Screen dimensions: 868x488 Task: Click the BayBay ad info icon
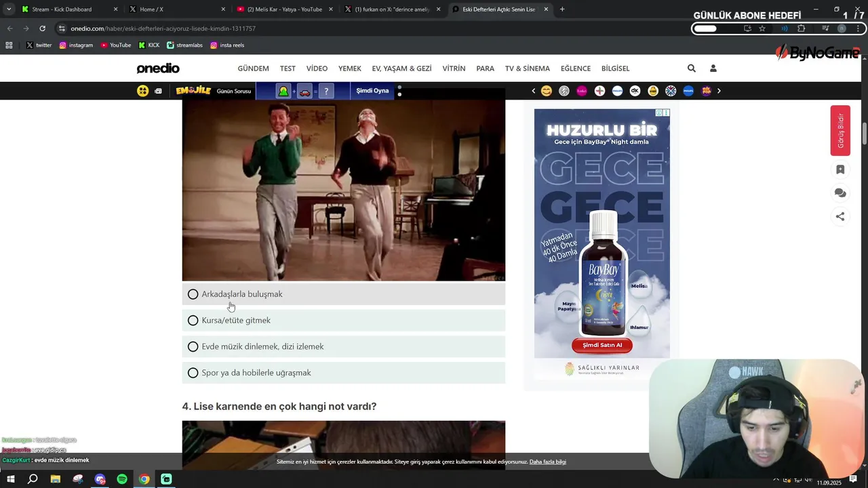point(659,113)
